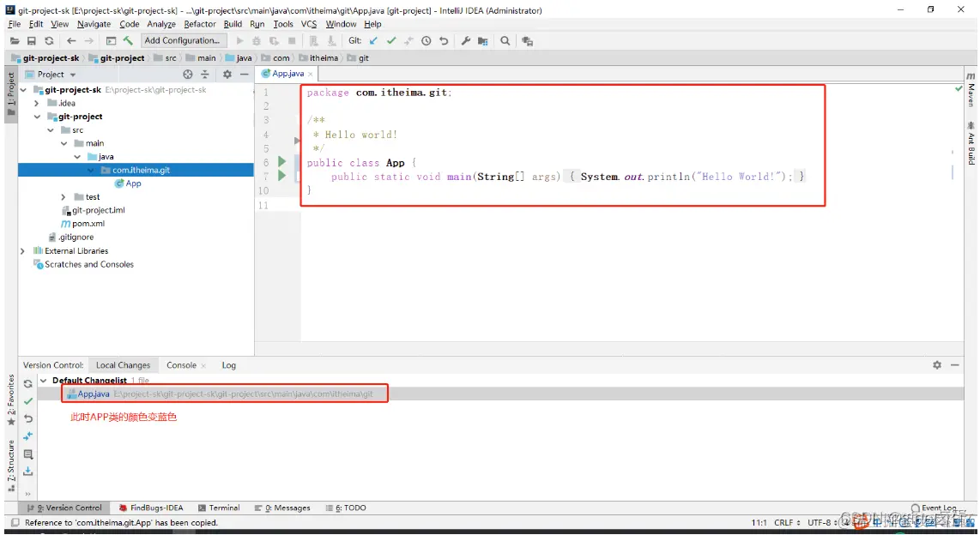
Task: Open Project panel gear settings
Action: (x=227, y=75)
